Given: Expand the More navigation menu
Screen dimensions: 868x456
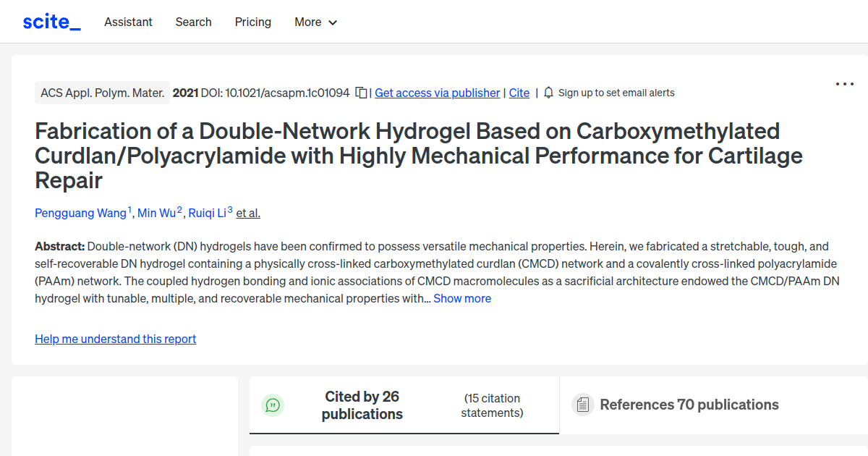Looking at the screenshot, I should [315, 22].
